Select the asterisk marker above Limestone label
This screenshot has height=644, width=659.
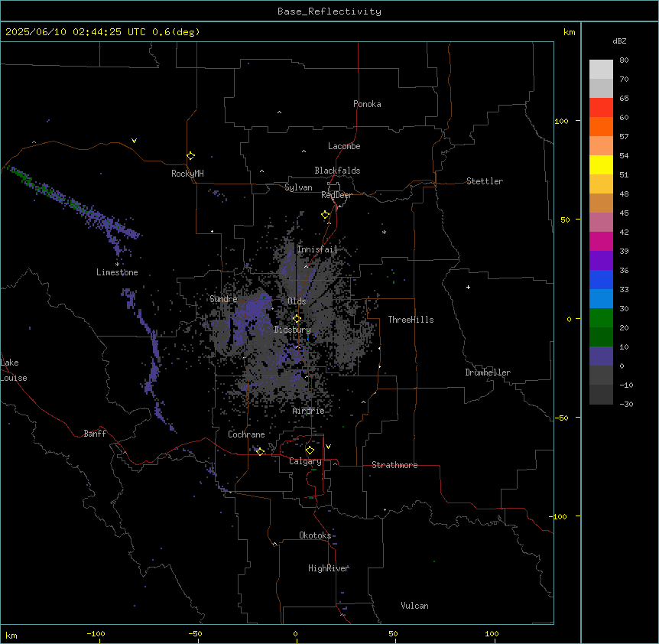point(117,265)
